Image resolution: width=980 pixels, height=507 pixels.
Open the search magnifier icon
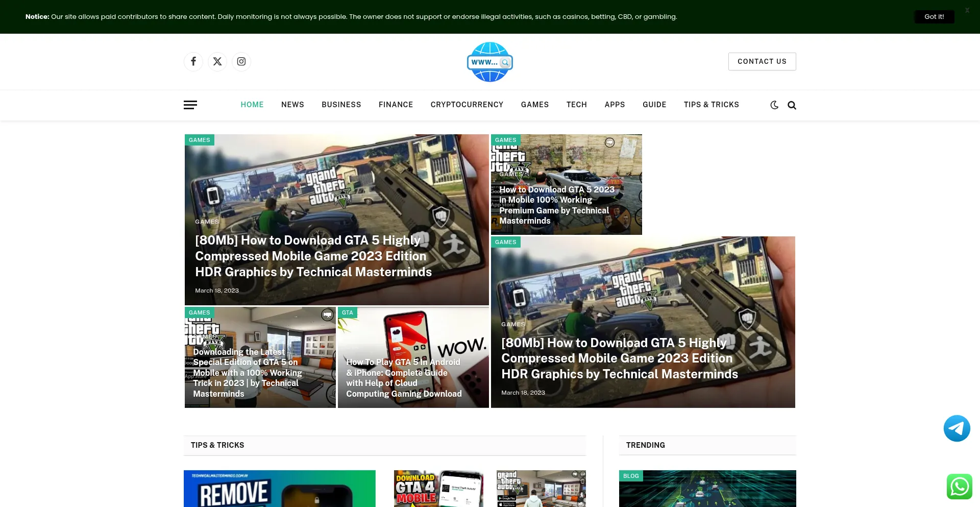pos(792,105)
